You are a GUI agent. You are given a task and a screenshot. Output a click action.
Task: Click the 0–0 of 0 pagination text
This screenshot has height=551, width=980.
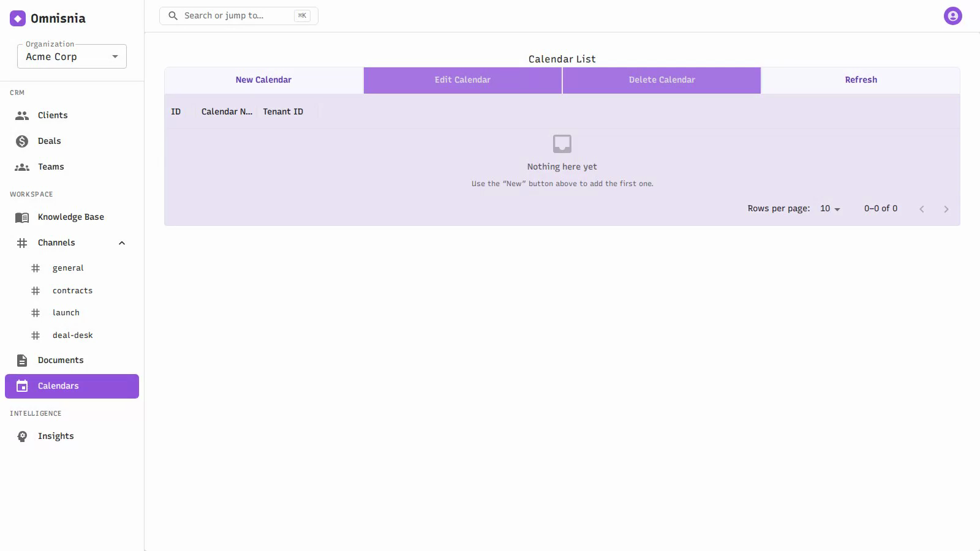click(881, 209)
